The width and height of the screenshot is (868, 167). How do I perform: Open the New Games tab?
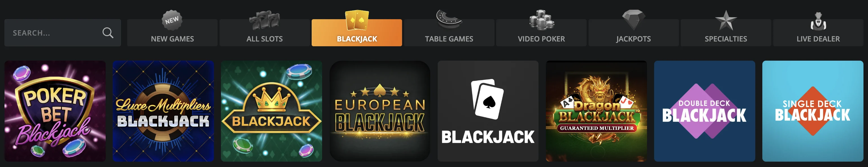tap(172, 33)
